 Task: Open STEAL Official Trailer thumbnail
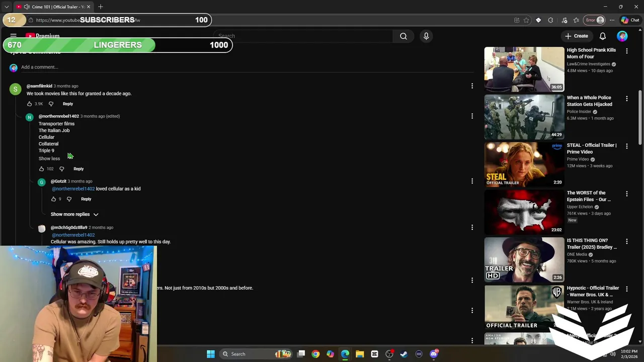524,164
